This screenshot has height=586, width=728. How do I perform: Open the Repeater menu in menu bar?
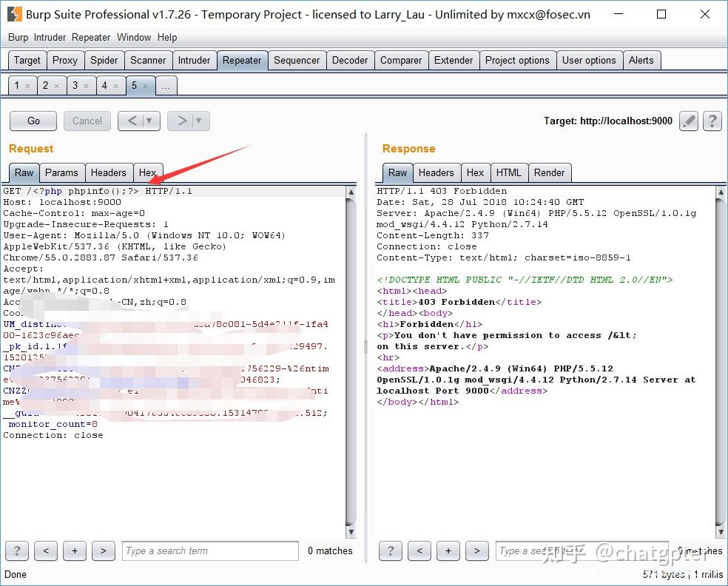click(91, 37)
